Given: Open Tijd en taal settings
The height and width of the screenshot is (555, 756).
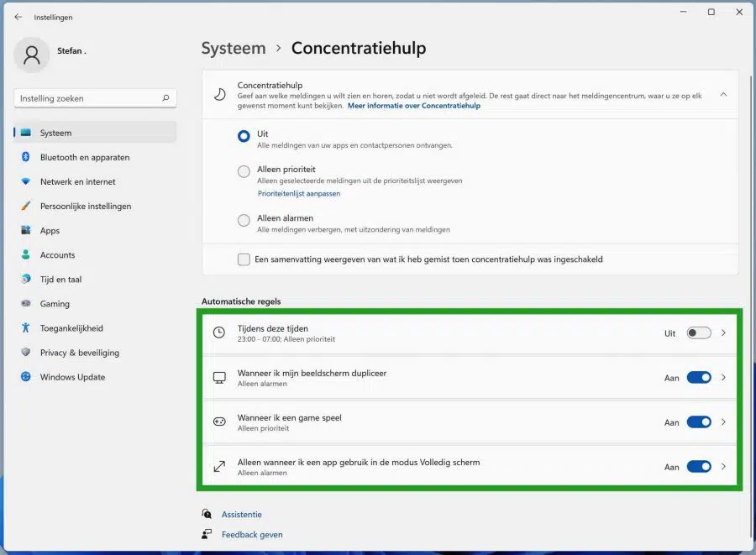Looking at the screenshot, I should pyautogui.click(x=95, y=279).
